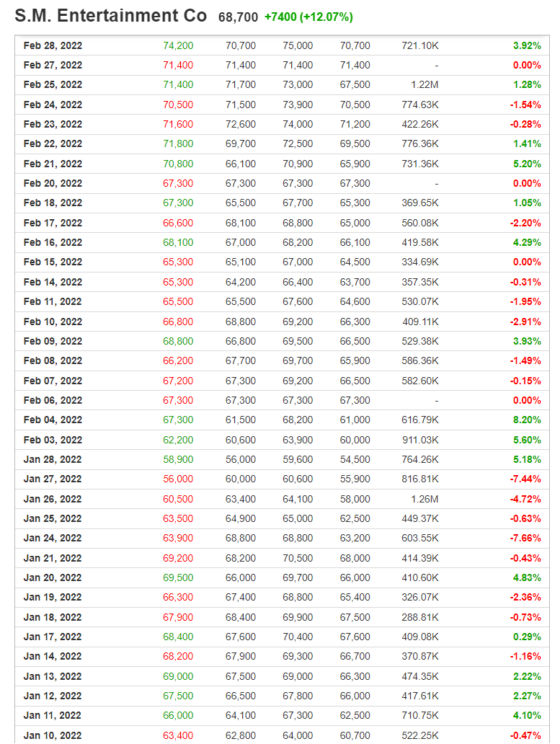The width and height of the screenshot is (560, 744).
Task: Click the 0.29% change on Jan 17
Action: pos(527,637)
